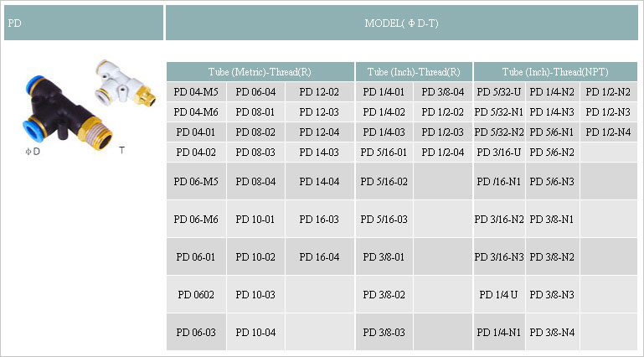The image size is (644, 357).
Task: Select the Tube (Metric)-Thread(R) column header
Action: pyautogui.click(x=260, y=72)
